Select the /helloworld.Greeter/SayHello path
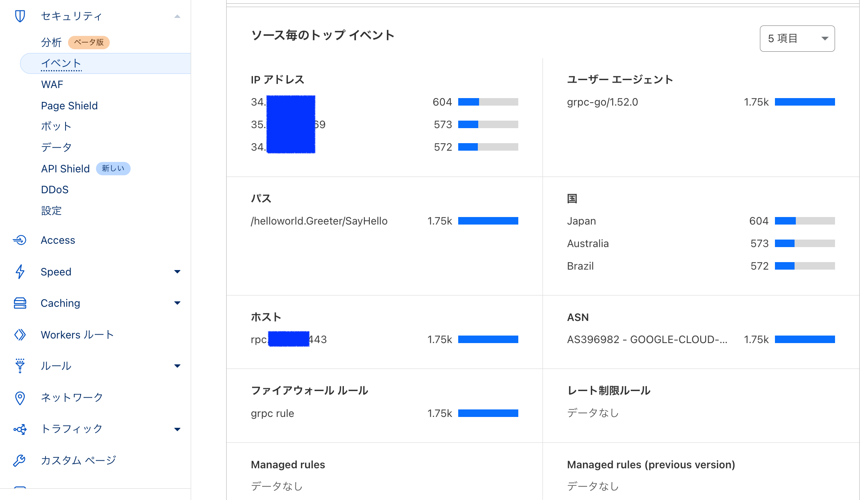This screenshot has width=868, height=500. coord(319,221)
